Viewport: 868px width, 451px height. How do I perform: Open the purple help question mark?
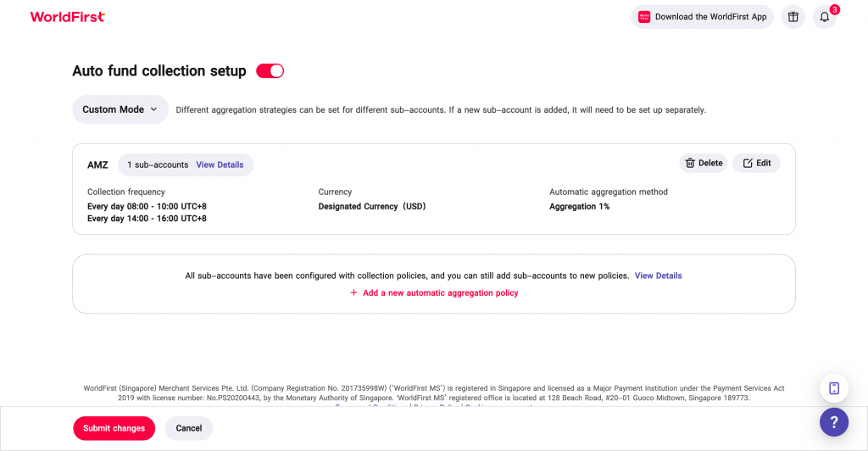[x=834, y=421]
